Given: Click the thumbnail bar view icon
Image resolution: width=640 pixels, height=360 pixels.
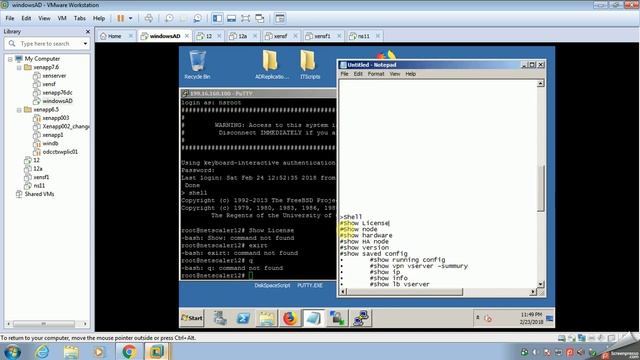Looking at the screenshot, I should click(x=231, y=18).
